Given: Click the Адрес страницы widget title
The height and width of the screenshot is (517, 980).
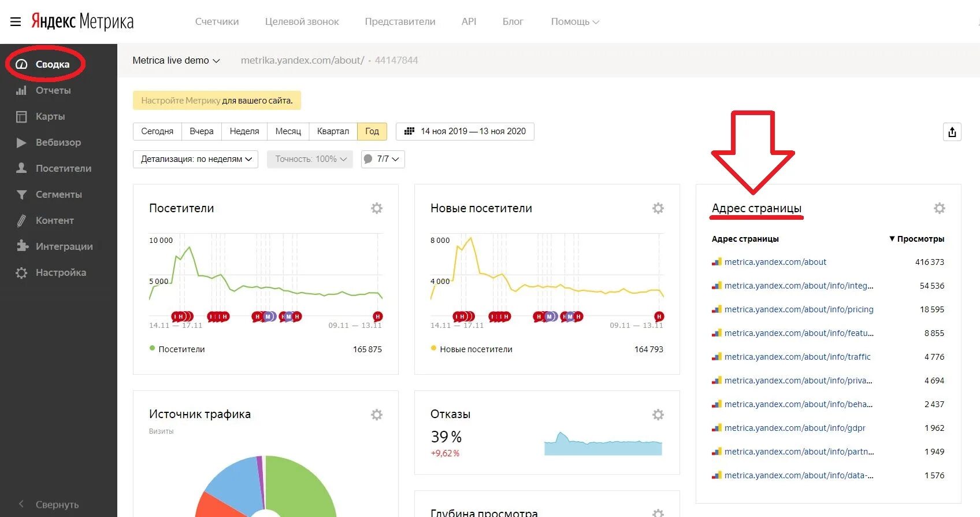Looking at the screenshot, I should coord(756,208).
